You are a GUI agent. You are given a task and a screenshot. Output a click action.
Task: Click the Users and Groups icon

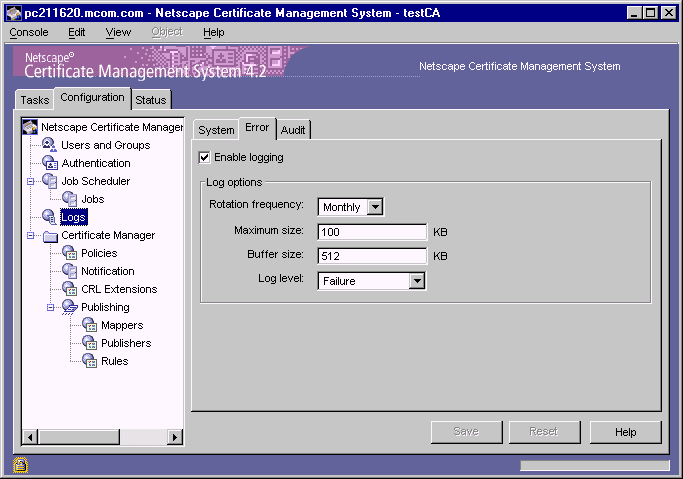coord(49,145)
